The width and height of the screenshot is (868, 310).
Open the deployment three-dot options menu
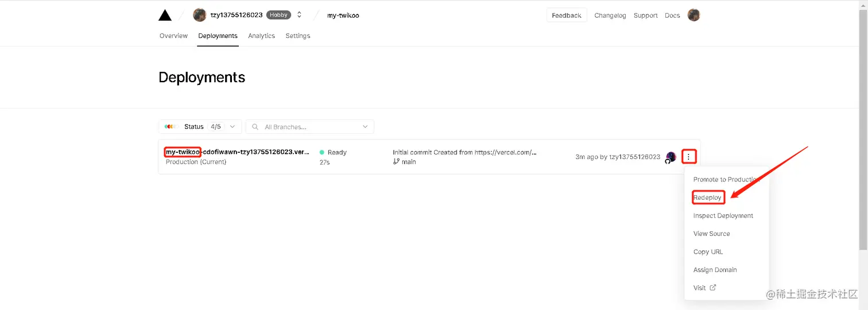[x=689, y=156]
